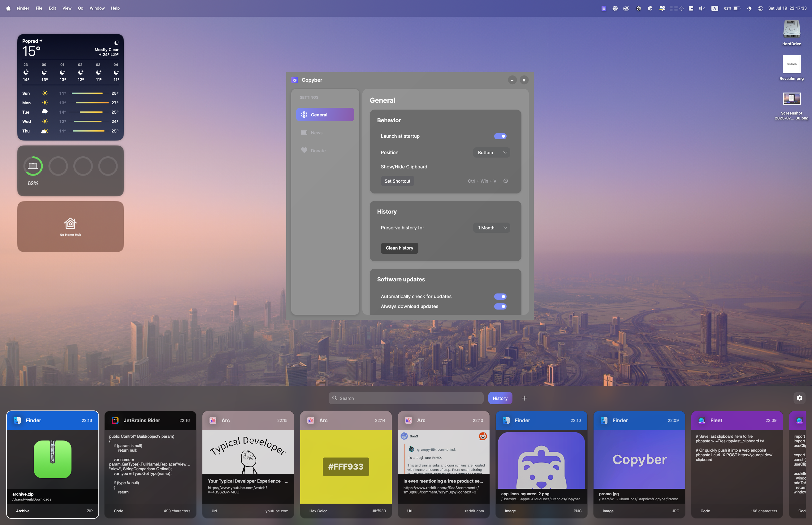Turn off Always download updates
The image size is (812, 525).
click(x=500, y=306)
